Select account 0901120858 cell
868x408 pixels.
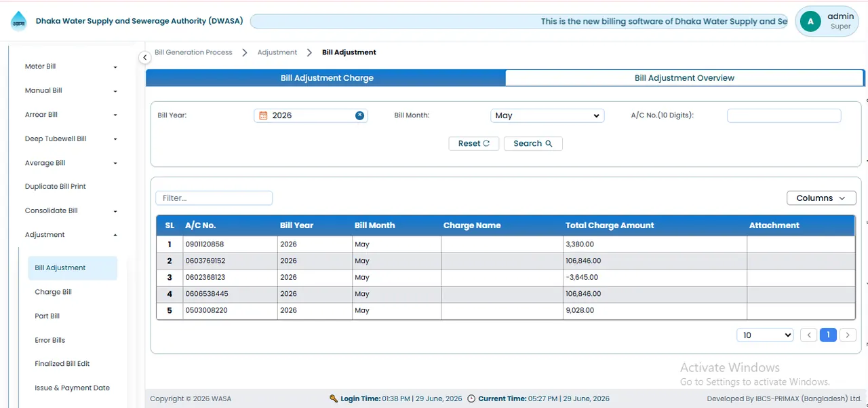[x=231, y=244]
